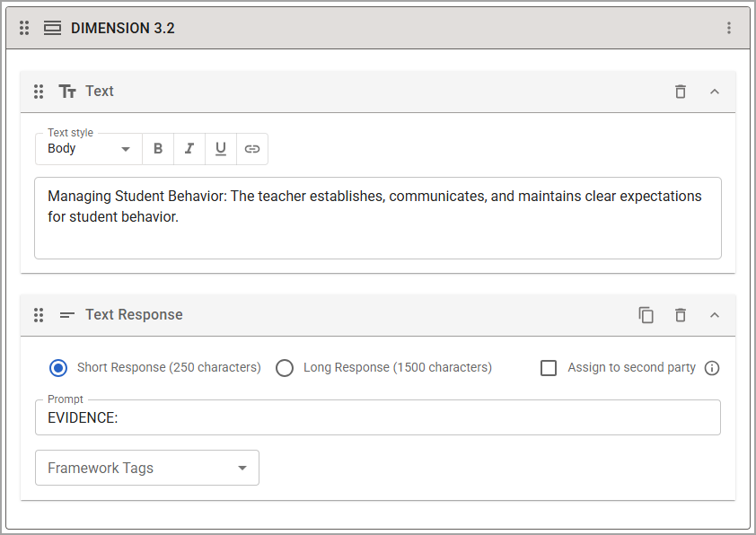Screen dimensions: 756x535
Task: Open the Framework Tags dropdown
Action: coord(147,468)
